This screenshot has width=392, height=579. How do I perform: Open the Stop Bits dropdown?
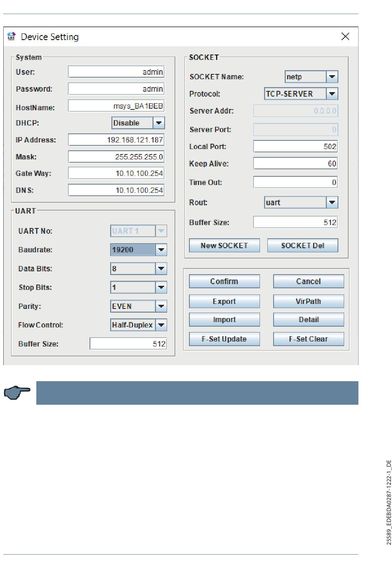click(x=161, y=287)
